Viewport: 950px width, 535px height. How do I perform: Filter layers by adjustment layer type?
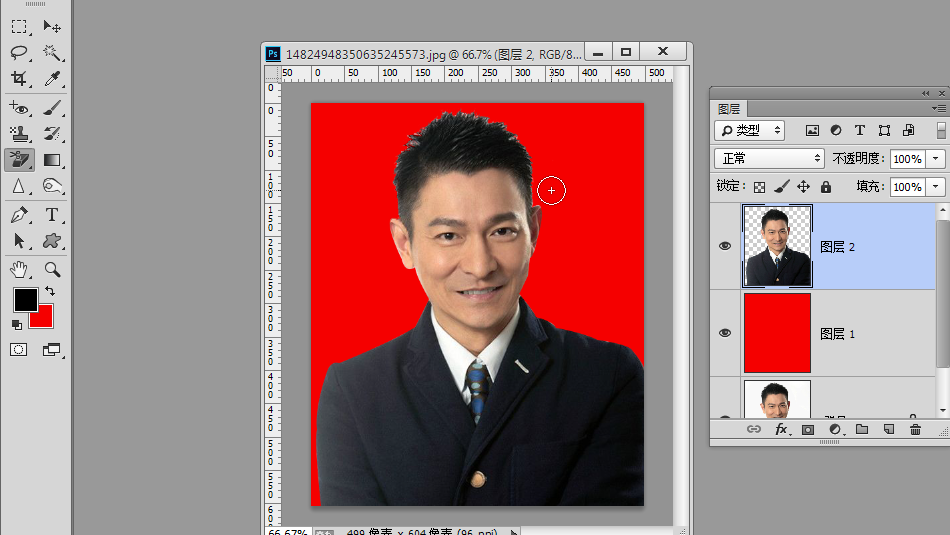(836, 130)
